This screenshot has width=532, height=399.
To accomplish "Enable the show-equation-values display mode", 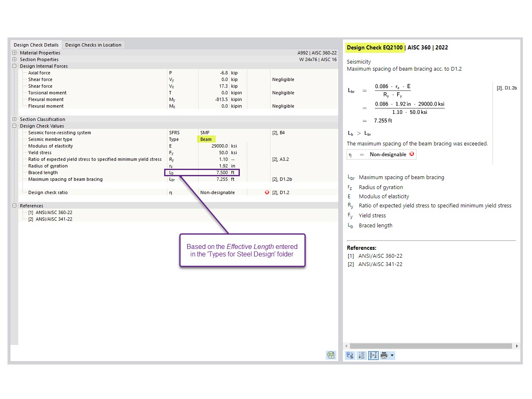I will tap(373, 355).
